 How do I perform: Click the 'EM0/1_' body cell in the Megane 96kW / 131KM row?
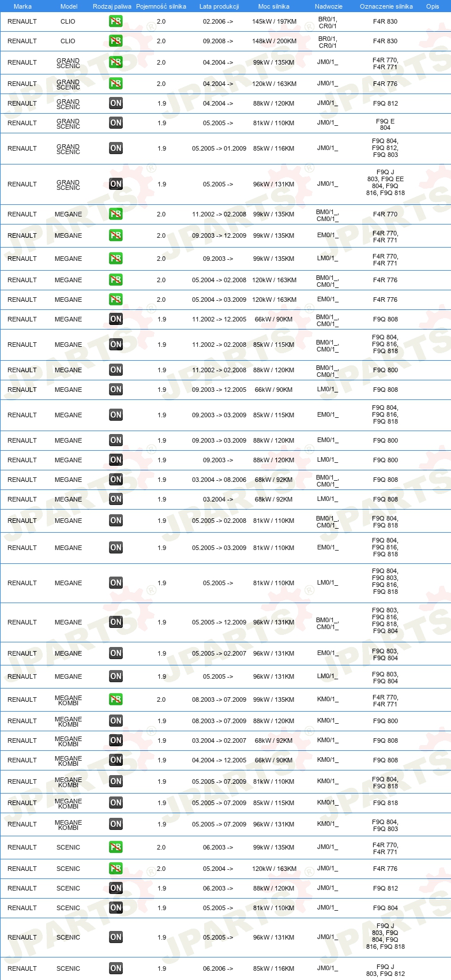(328, 653)
